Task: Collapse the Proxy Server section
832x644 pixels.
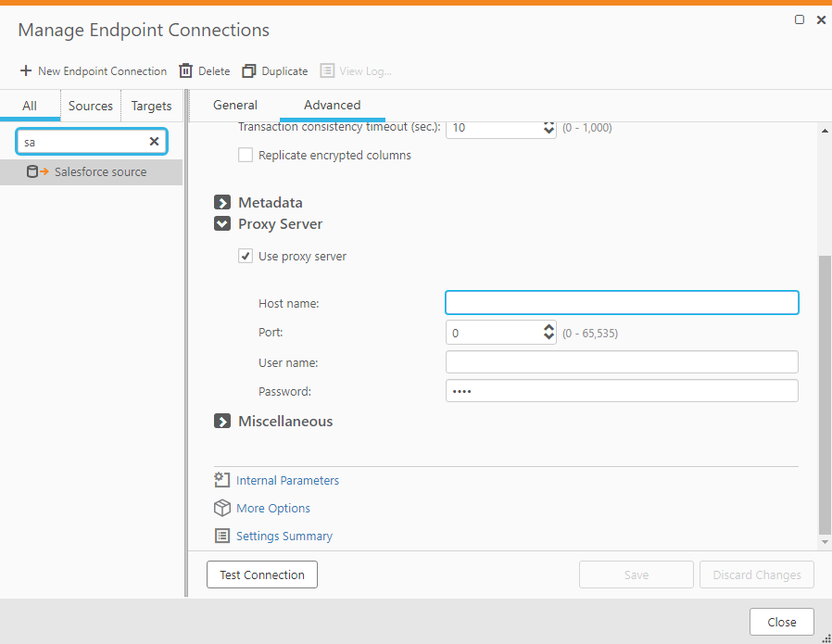Action: click(222, 224)
